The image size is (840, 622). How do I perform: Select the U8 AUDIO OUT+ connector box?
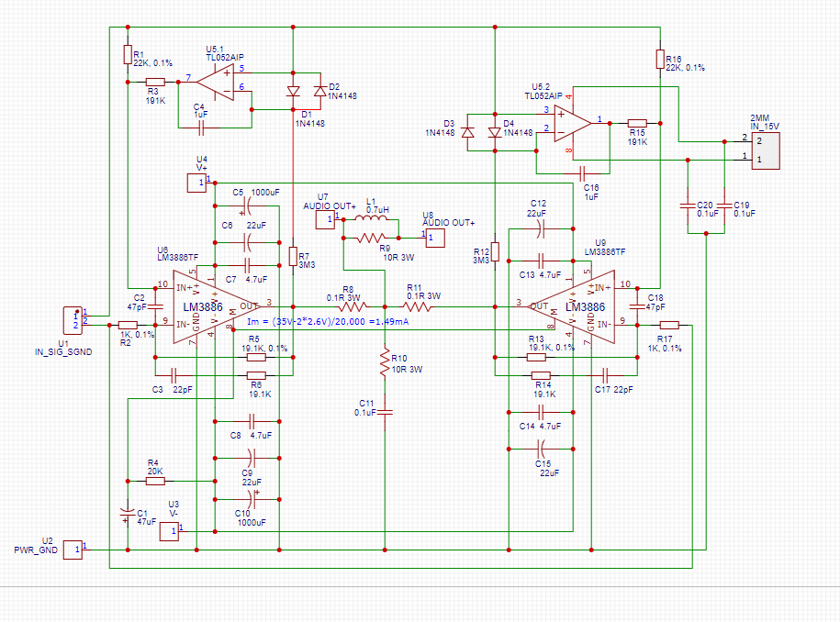click(435, 238)
